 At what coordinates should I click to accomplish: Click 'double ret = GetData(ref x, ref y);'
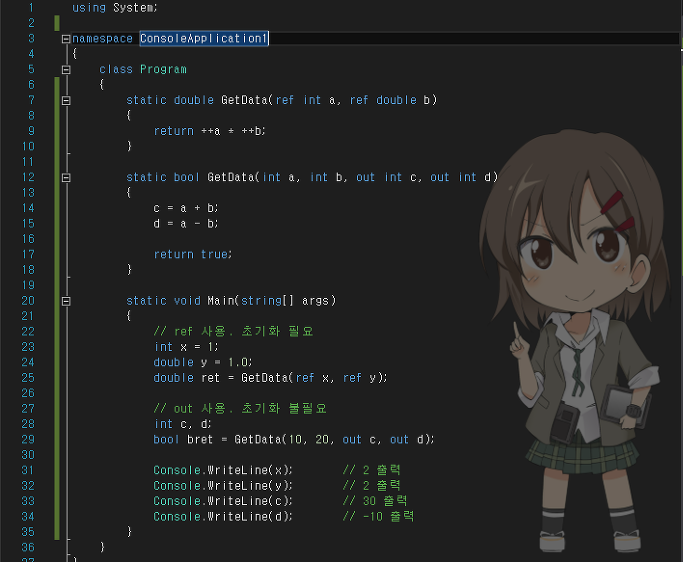(270, 378)
